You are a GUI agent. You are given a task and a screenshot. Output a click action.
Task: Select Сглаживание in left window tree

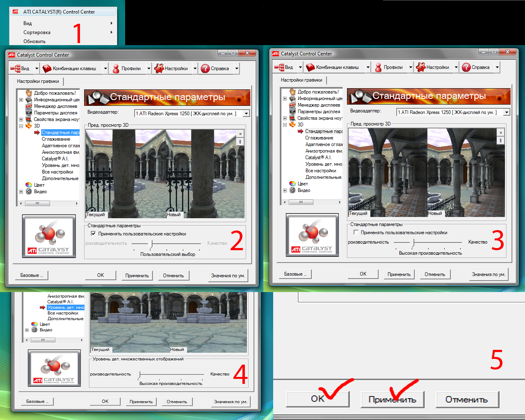[x=56, y=139]
